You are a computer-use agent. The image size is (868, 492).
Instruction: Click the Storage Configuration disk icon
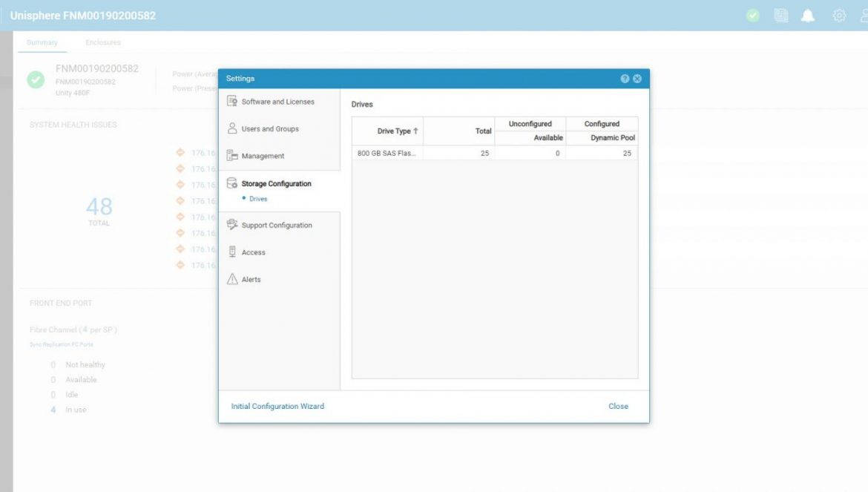[x=232, y=183]
